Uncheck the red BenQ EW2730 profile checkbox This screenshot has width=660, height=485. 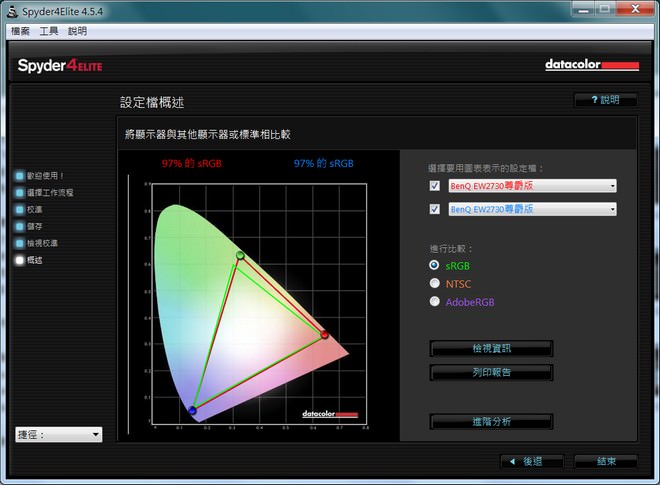coord(434,186)
